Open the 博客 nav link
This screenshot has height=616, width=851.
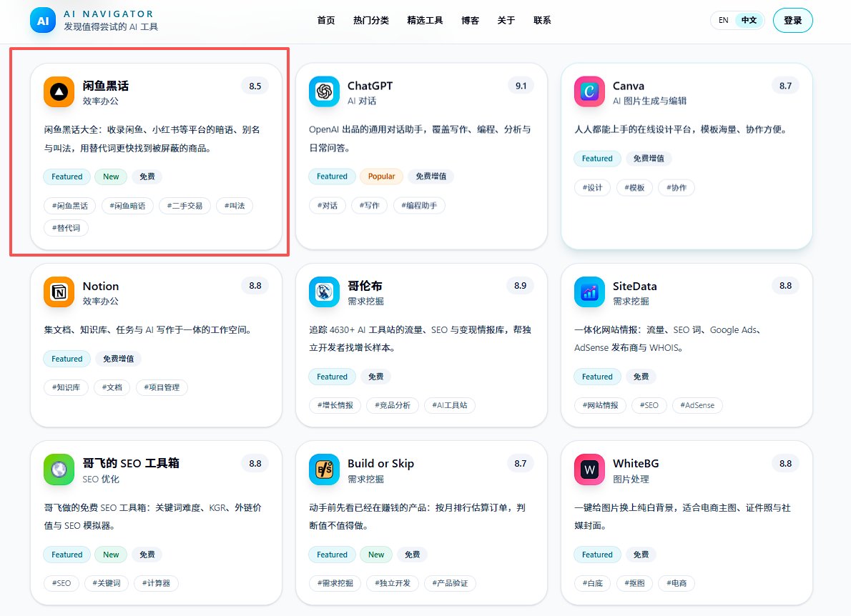(x=470, y=20)
